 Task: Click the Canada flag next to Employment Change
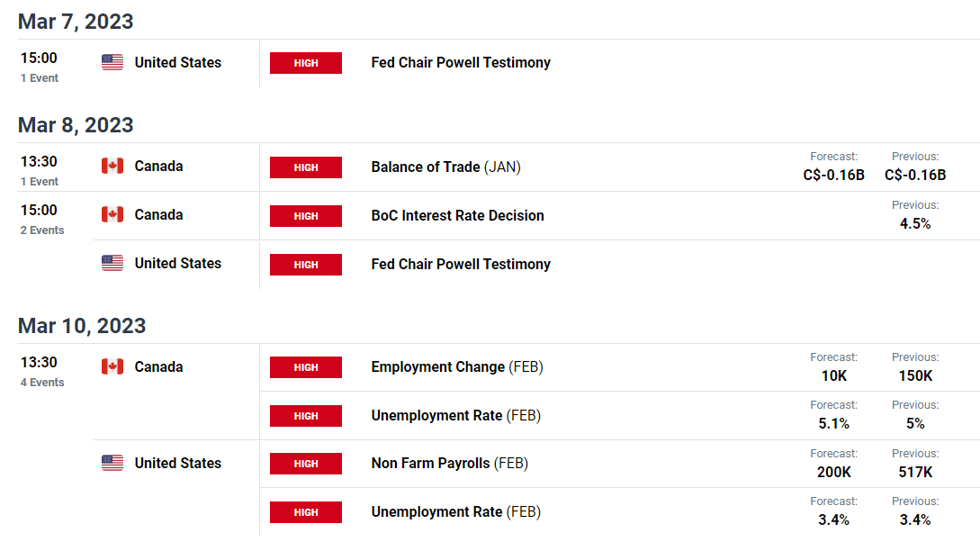(112, 367)
